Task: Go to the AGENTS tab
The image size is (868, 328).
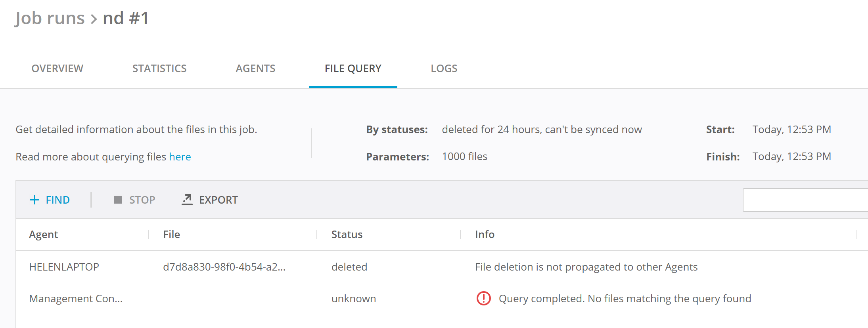Action: 255,69
